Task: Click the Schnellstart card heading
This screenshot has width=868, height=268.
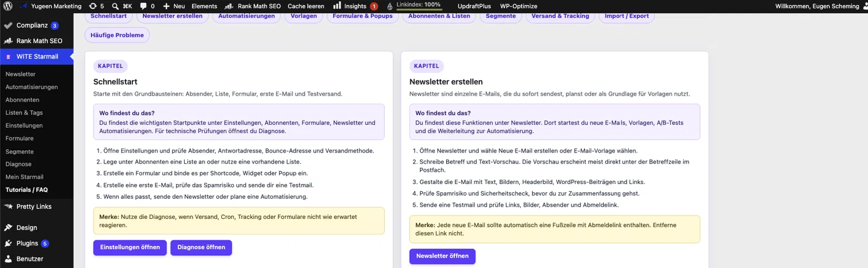Action: (x=115, y=82)
